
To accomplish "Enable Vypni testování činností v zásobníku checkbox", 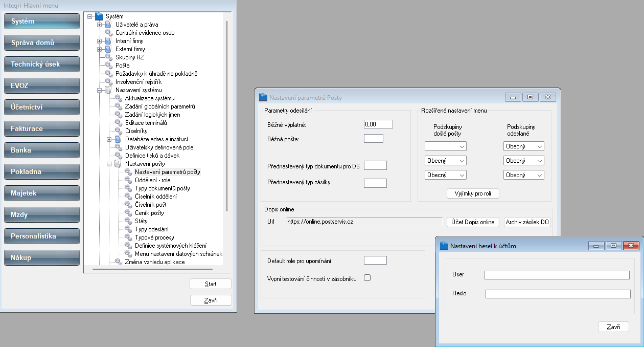I will [x=367, y=278].
